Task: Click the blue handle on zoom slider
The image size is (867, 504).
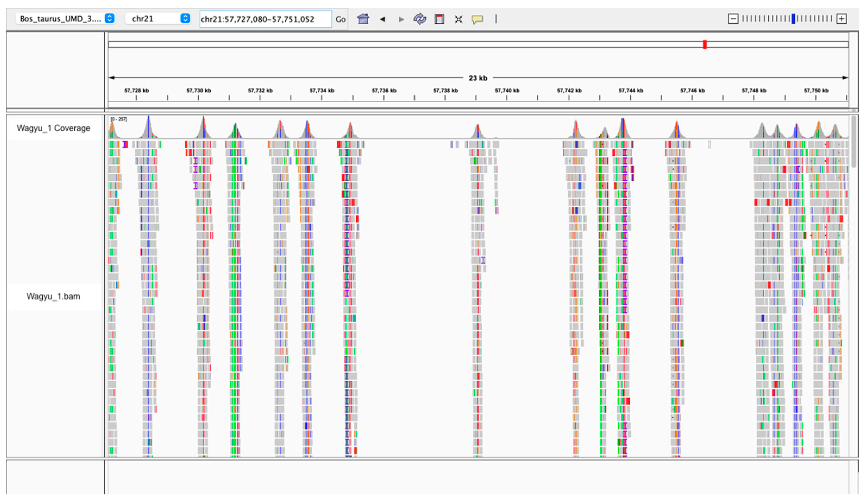Action: (x=793, y=18)
